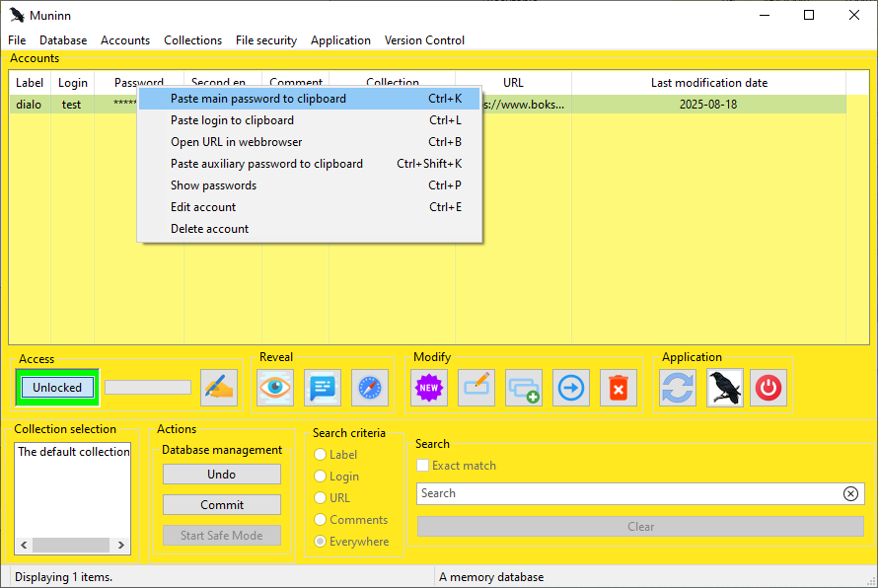
Task: Open the Version Control menu
Action: click(x=424, y=40)
